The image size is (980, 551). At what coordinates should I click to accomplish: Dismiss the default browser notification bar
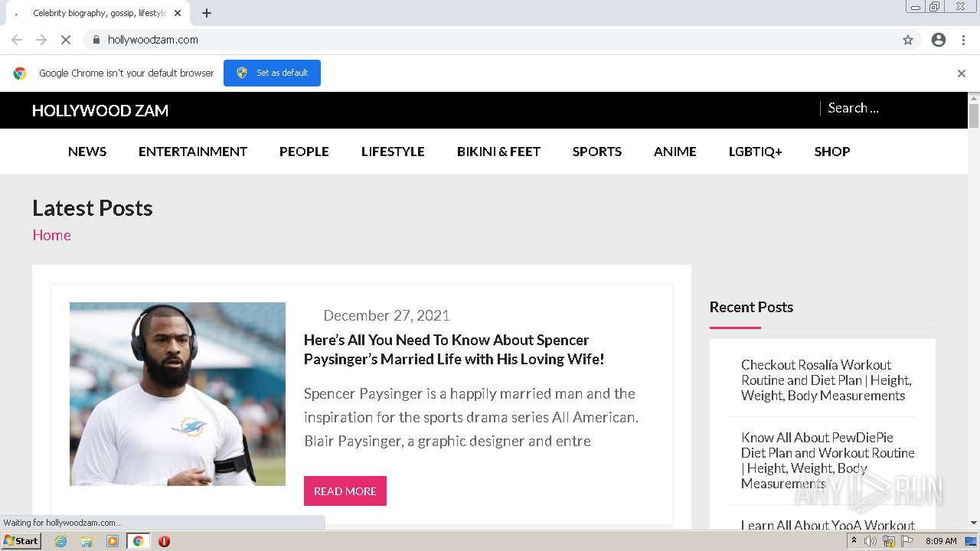click(x=962, y=73)
